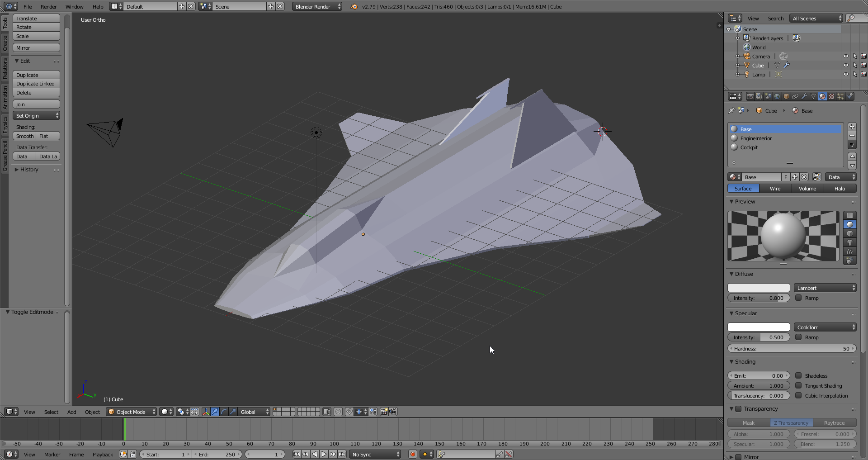Move material slot down with arrow button
Viewport: 868px width, 460px height.
tap(852, 165)
